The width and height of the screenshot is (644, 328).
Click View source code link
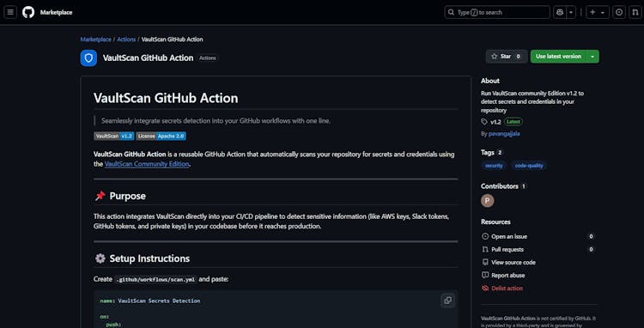coord(513,263)
